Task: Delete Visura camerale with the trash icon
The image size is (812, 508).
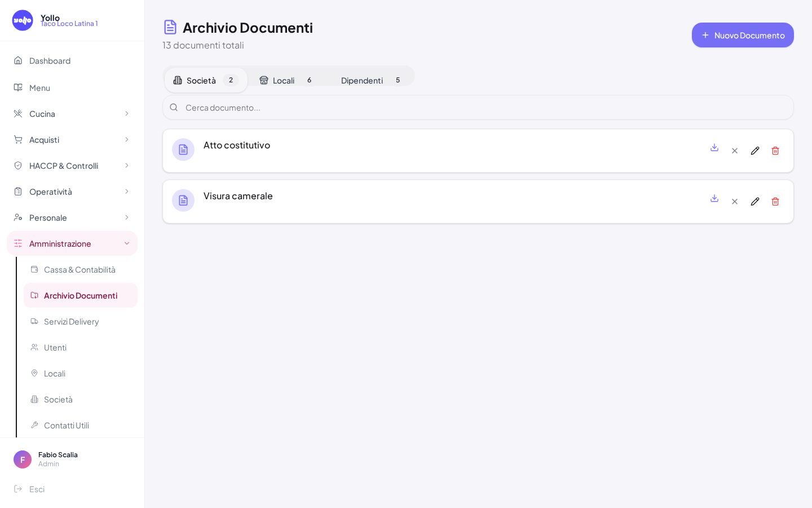Action: click(x=775, y=202)
